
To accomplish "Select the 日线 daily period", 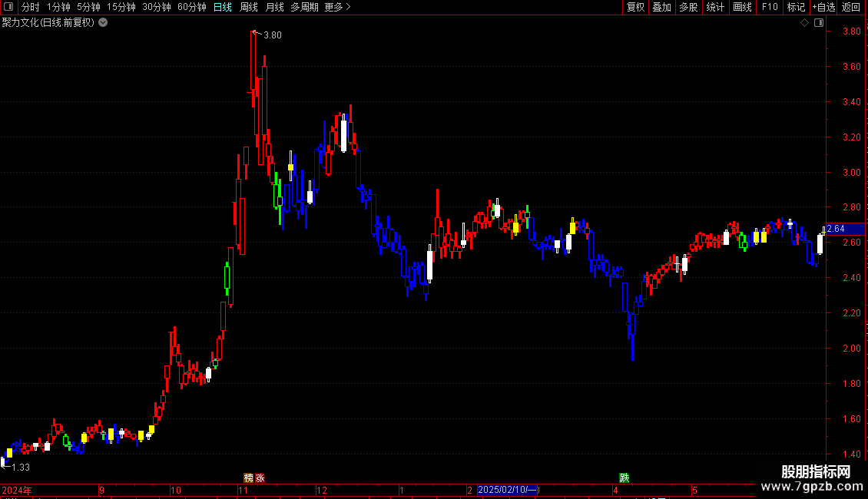I will coord(223,7).
